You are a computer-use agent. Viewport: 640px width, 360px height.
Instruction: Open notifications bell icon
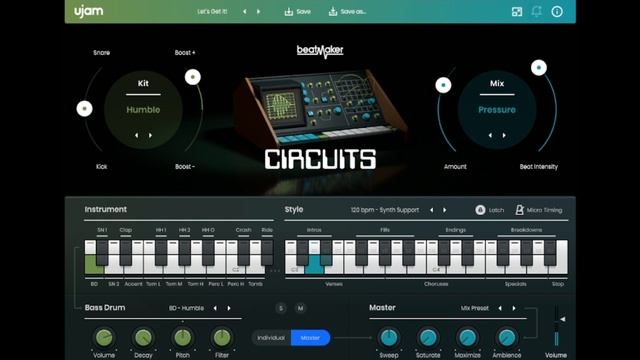point(536,11)
